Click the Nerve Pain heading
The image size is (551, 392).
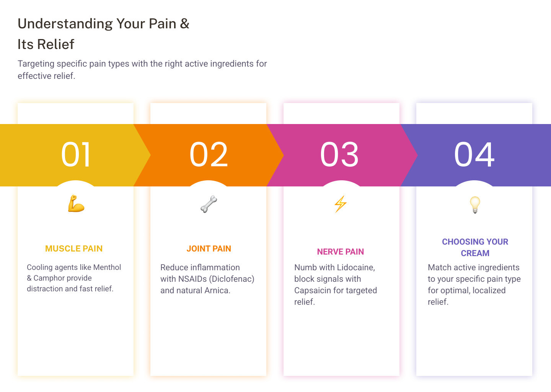(x=340, y=252)
